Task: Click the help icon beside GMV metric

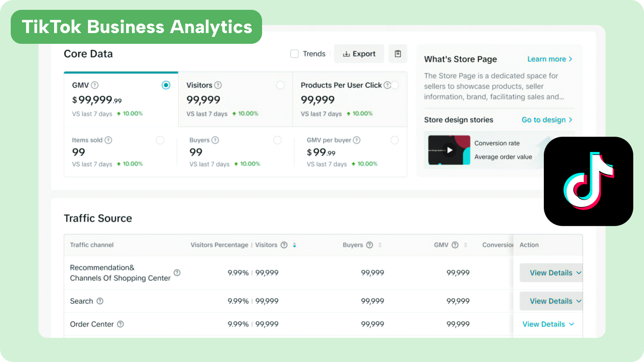Action: click(93, 85)
